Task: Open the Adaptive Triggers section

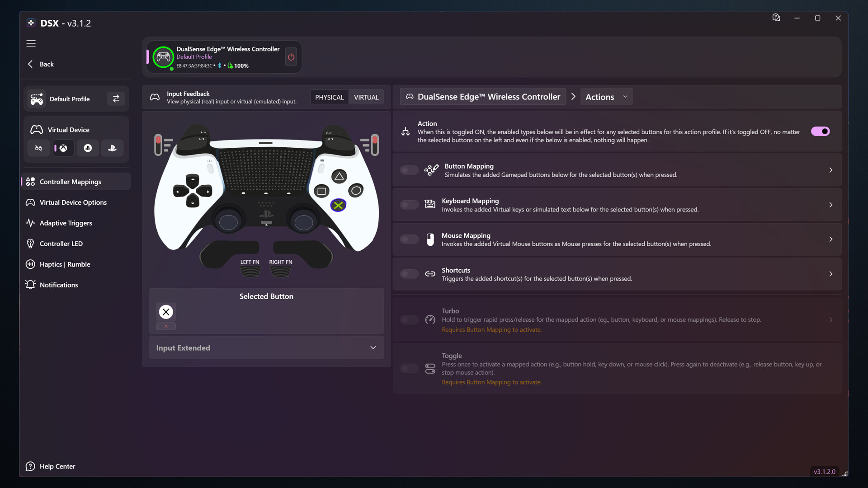Action: click(65, 223)
